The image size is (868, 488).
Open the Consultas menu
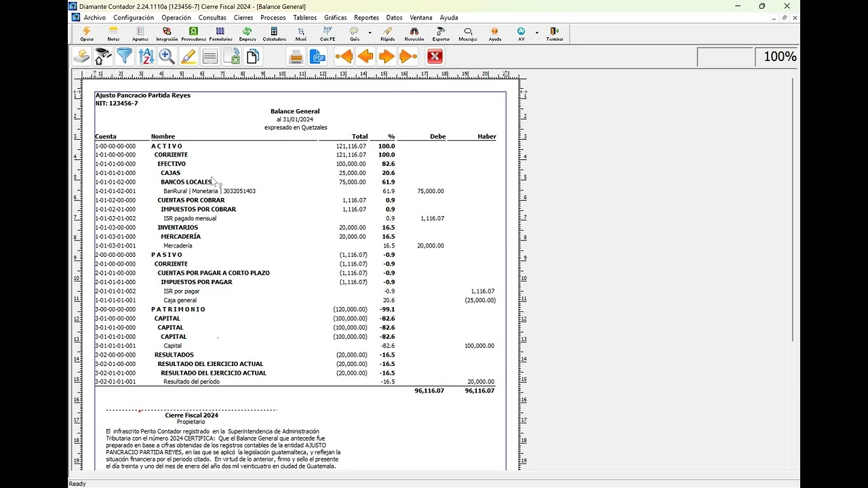[x=212, y=18]
